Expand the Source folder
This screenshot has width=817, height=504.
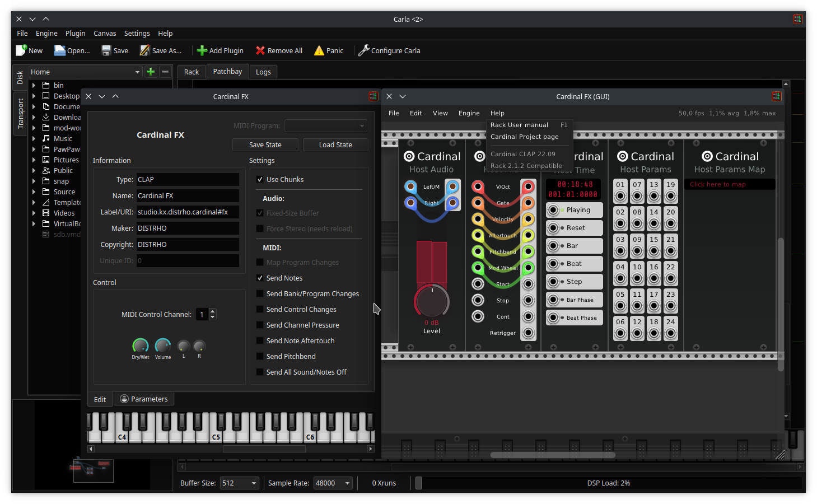point(34,192)
